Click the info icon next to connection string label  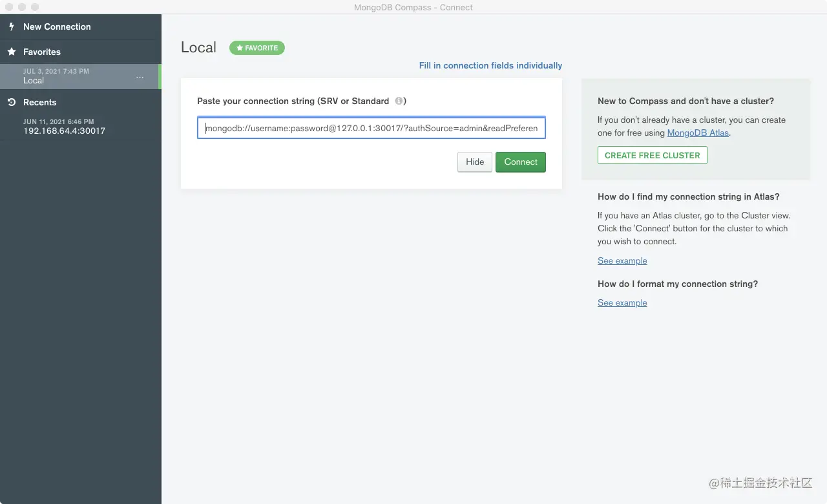click(399, 101)
